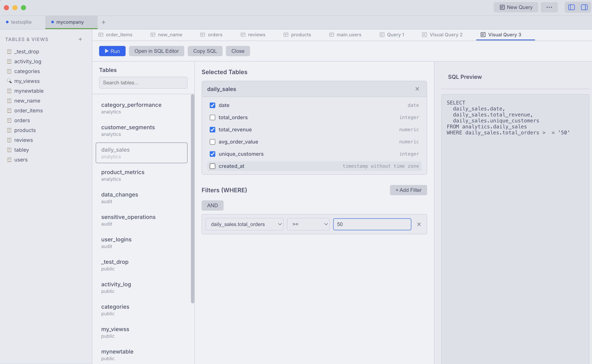Select product_metrics in the tables list
592x364 pixels.
[x=142, y=175]
